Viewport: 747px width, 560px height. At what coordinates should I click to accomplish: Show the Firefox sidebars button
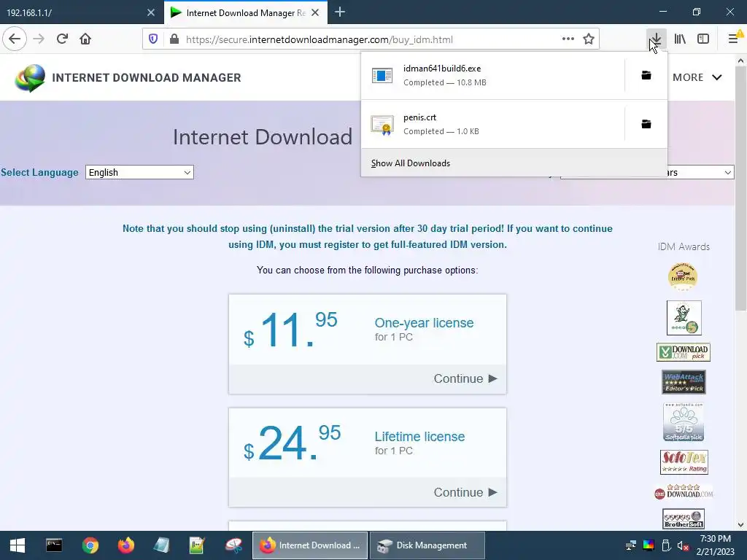click(703, 39)
